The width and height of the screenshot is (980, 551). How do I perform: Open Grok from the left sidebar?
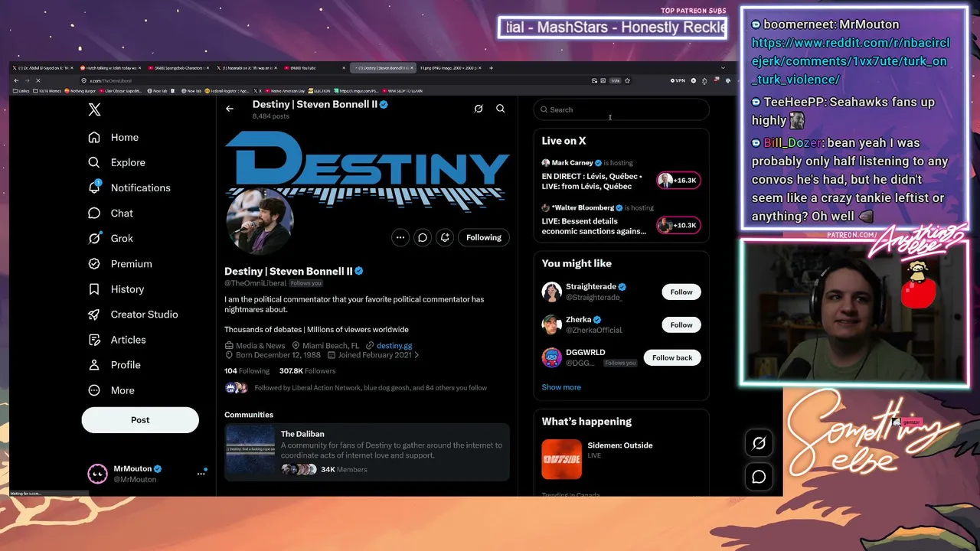click(x=110, y=238)
